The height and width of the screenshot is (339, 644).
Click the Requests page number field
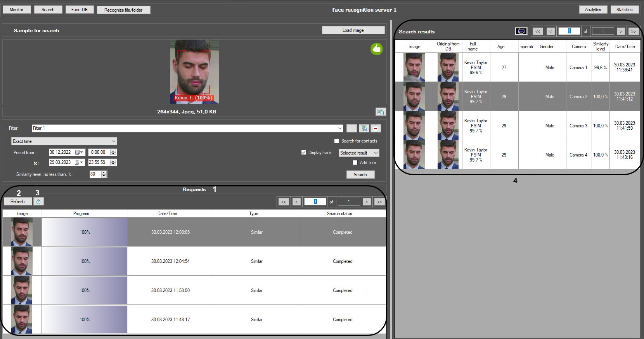(315, 202)
